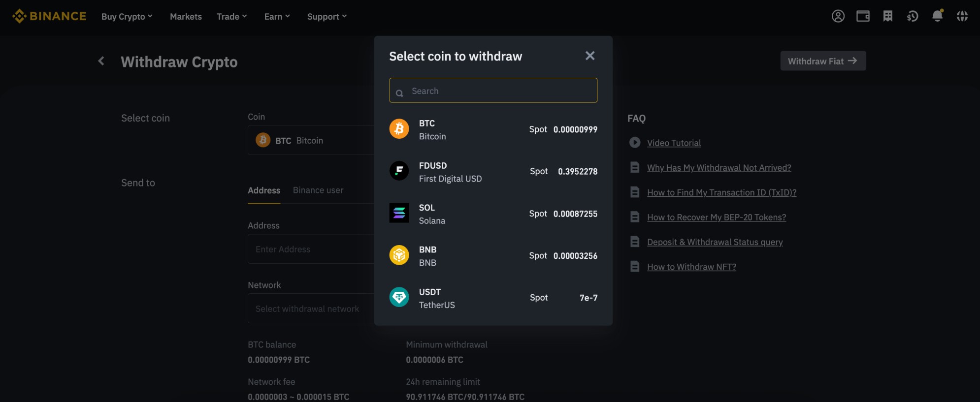Image resolution: width=980 pixels, height=402 pixels.
Task: Open the wallet icon in header
Action: pyautogui.click(x=863, y=16)
